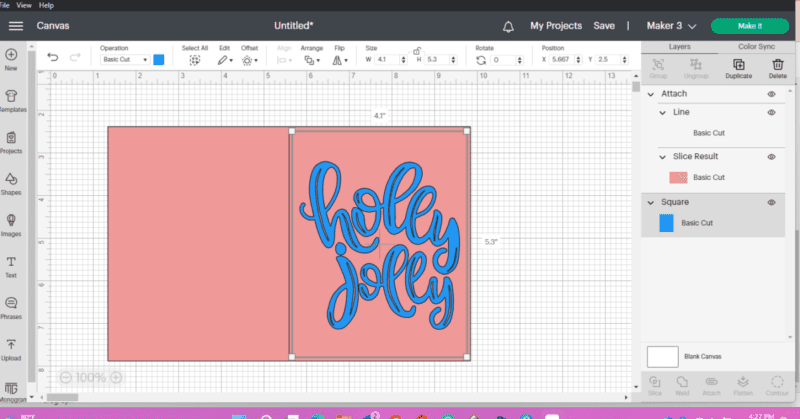Click the Contour tool
The image size is (800, 419).
[x=777, y=386]
